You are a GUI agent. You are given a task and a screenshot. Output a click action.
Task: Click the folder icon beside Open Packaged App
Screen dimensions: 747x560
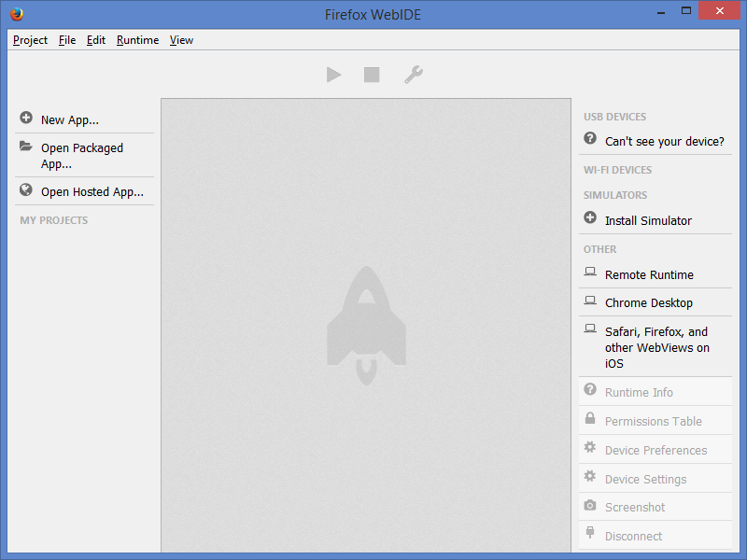click(x=26, y=146)
